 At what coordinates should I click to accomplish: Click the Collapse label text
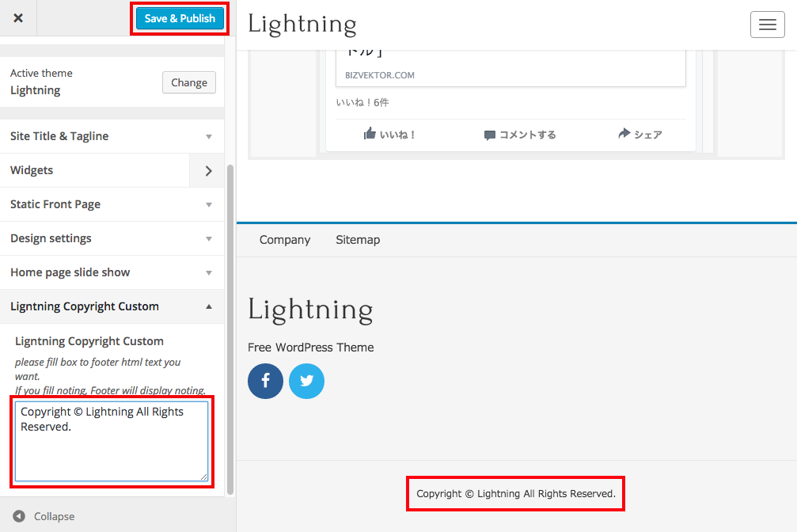55,516
